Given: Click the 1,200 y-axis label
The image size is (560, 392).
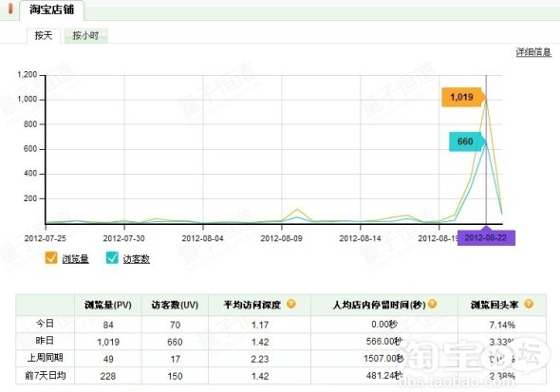Looking at the screenshot, I should [x=28, y=75].
